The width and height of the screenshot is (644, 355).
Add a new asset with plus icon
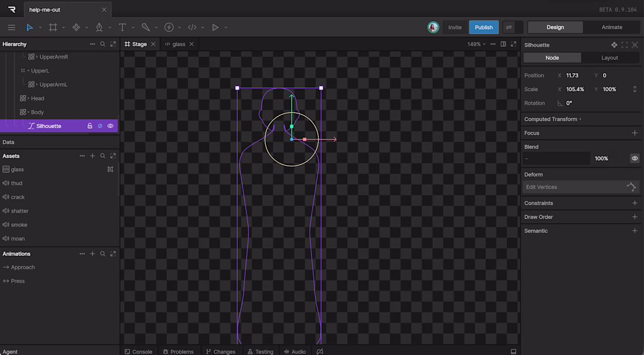click(x=93, y=156)
